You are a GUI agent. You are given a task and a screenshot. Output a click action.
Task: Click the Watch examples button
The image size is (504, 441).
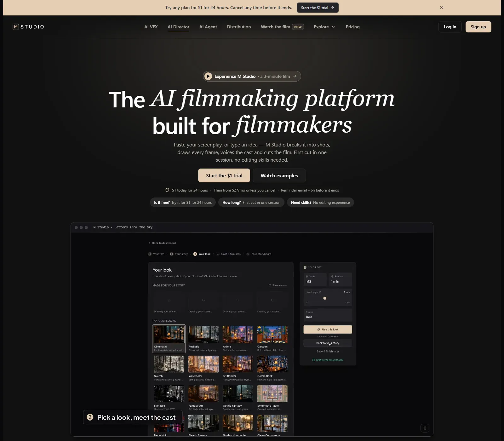point(279,175)
